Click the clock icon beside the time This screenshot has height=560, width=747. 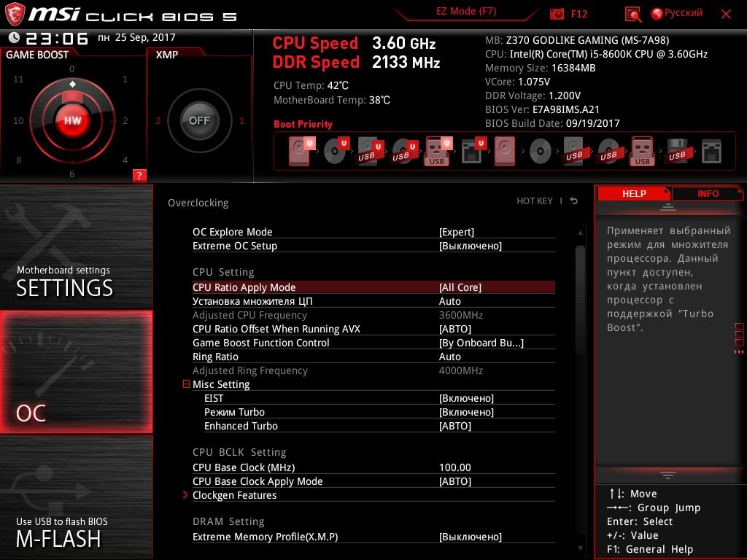click(15, 38)
